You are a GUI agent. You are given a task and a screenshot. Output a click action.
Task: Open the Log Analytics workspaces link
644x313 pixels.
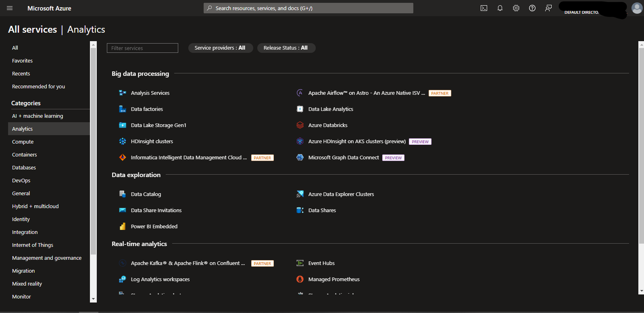coord(160,279)
